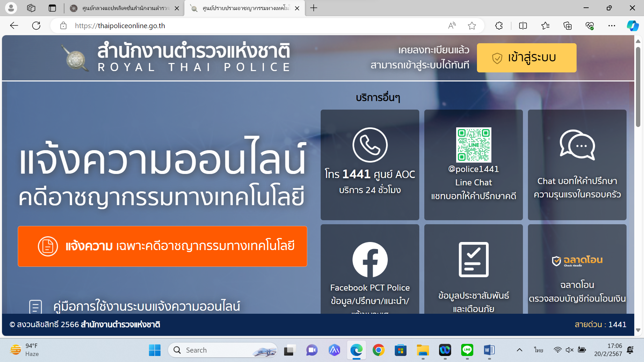Open a new browser tab
Screen dimensions: 644x362
(314, 8)
